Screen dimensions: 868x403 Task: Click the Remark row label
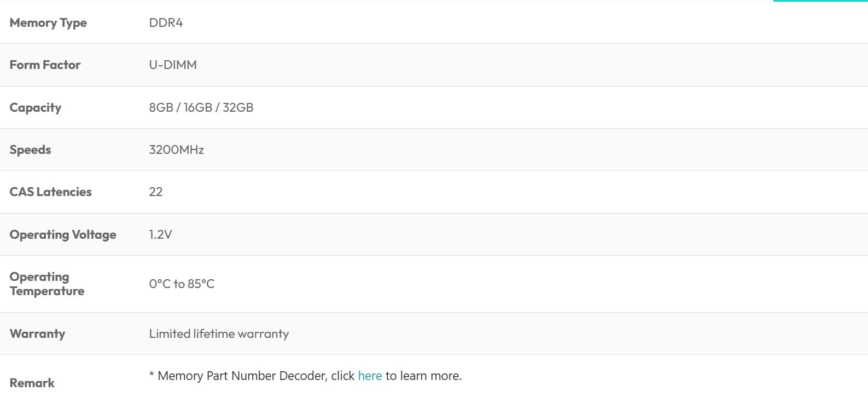[x=32, y=383]
